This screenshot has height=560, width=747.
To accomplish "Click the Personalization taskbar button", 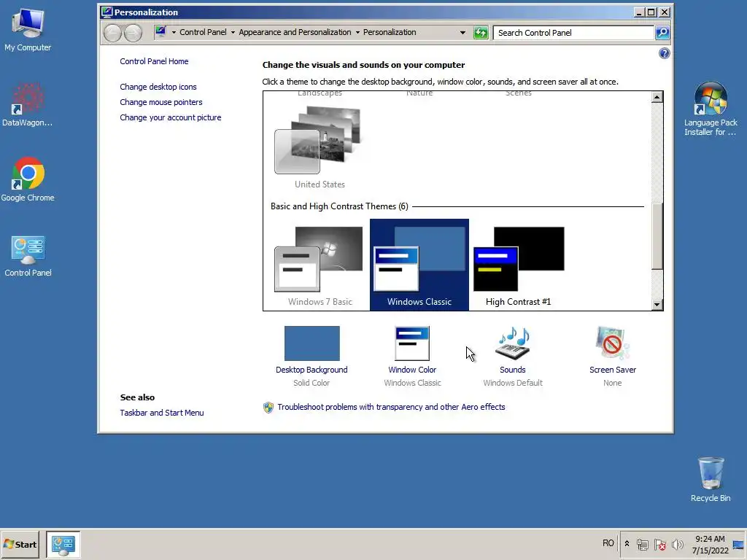I will (x=63, y=544).
